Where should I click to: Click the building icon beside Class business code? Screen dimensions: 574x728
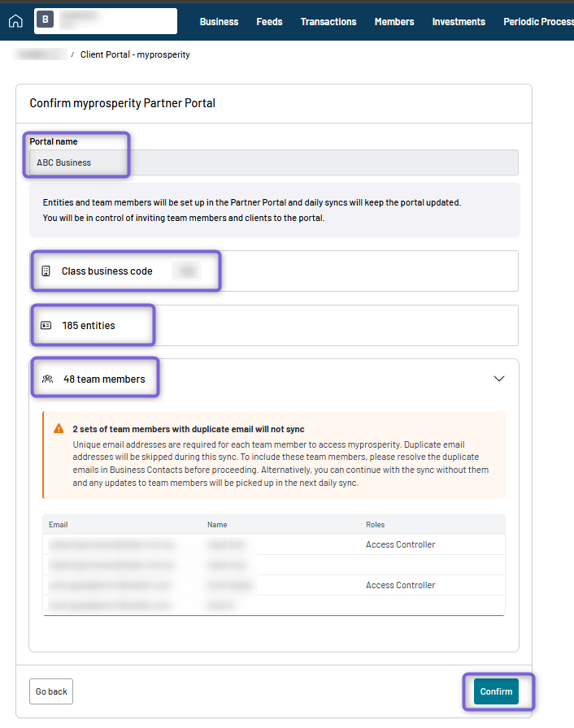click(x=46, y=271)
